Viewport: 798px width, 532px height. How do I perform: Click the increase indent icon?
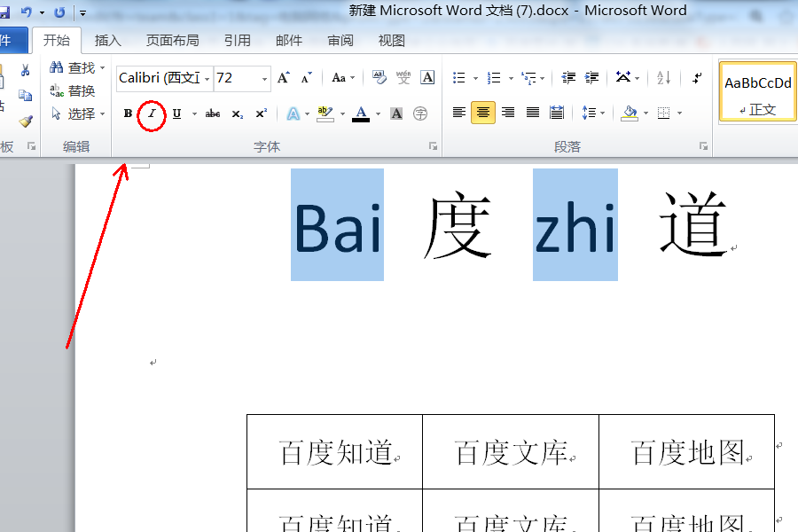(x=592, y=78)
